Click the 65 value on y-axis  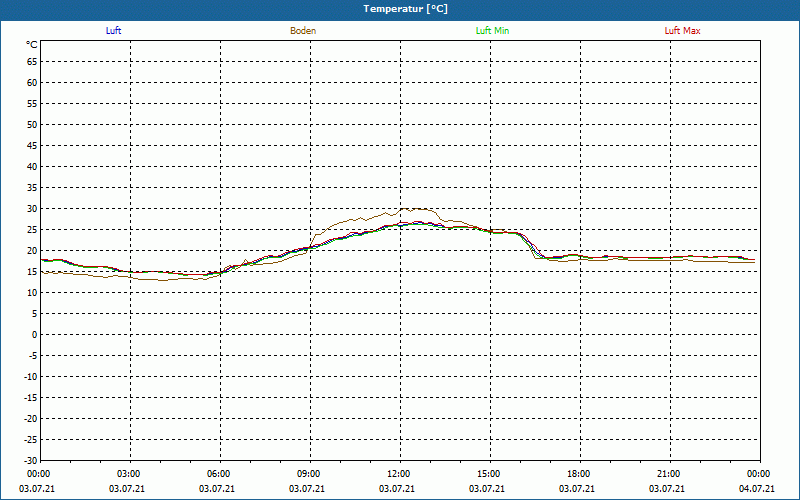click(x=32, y=62)
